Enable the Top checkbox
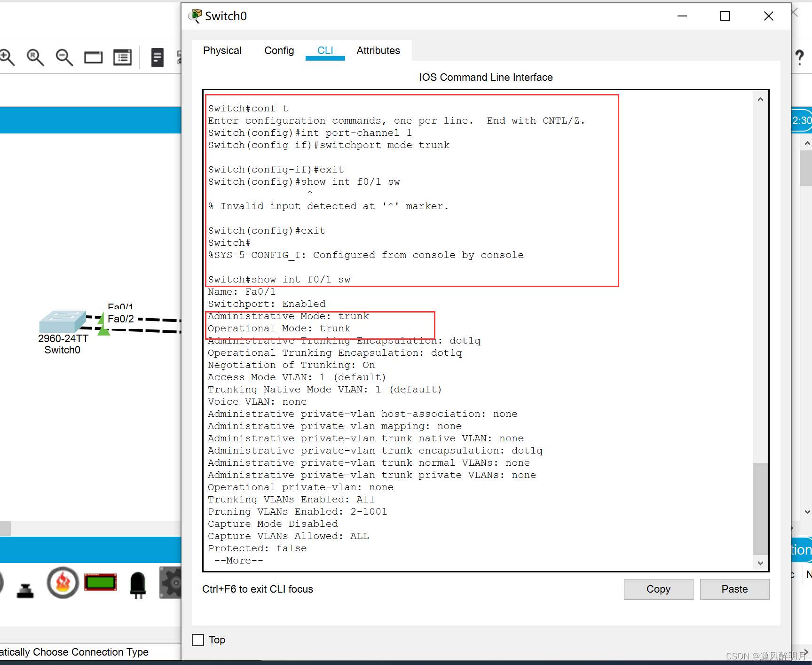Image resolution: width=812 pixels, height=665 pixels. click(198, 640)
